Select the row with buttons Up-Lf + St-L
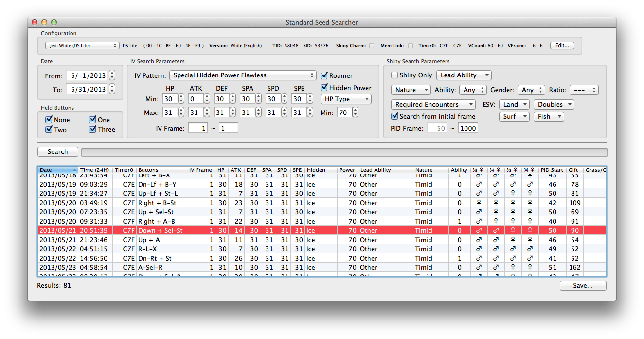The width and height of the screenshot is (644, 339). (322, 193)
